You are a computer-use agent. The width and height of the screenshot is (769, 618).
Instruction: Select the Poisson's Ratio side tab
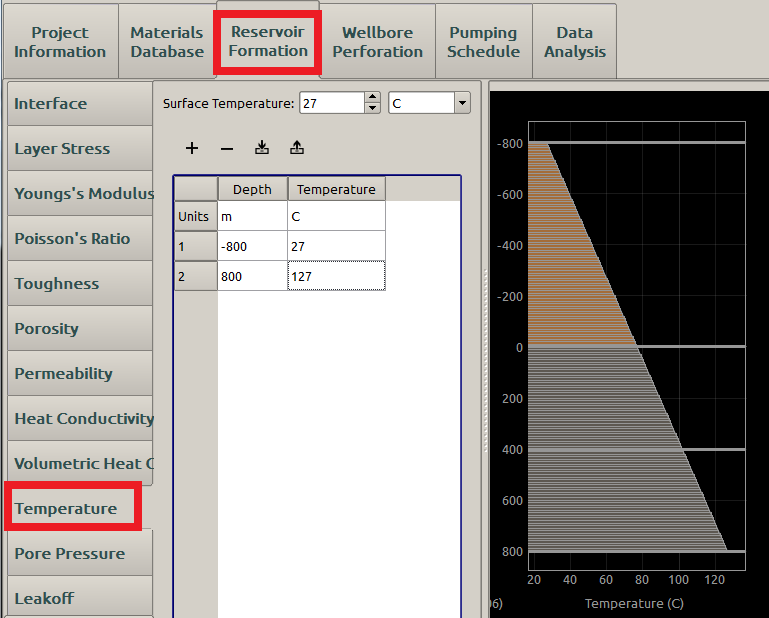point(80,239)
